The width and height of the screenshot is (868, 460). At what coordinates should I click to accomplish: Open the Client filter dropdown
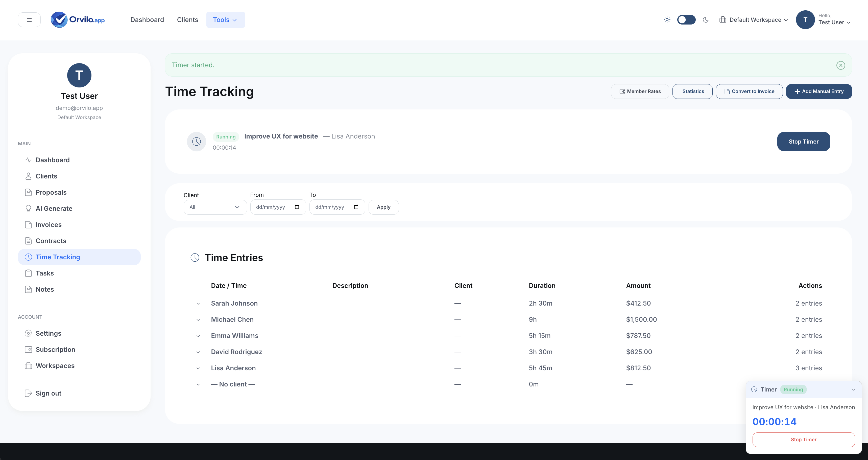[x=215, y=207]
